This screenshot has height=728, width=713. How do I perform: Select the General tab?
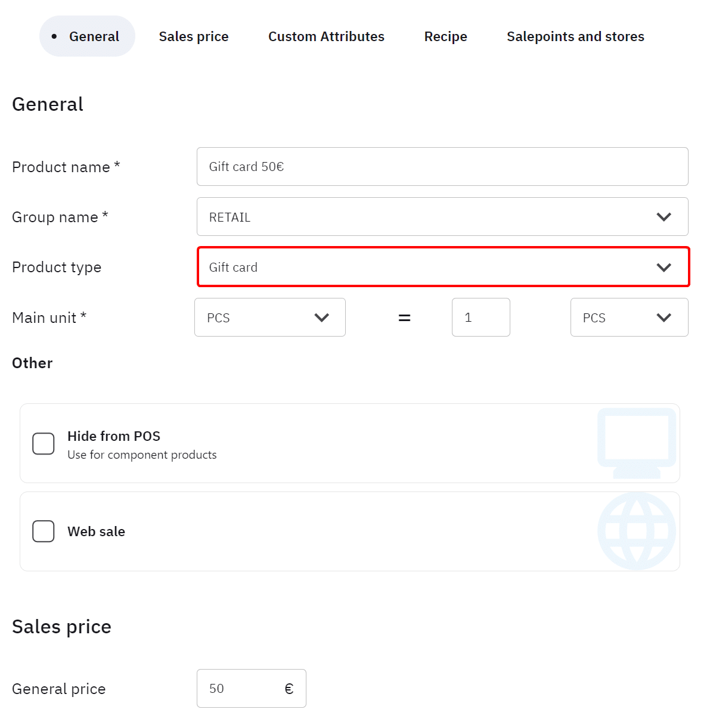88,36
